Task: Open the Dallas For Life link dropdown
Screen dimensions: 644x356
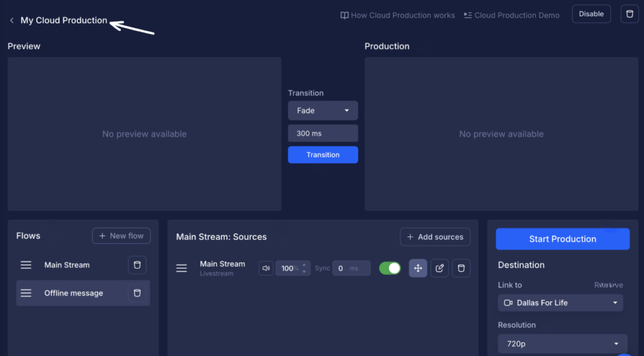Action: (560, 303)
